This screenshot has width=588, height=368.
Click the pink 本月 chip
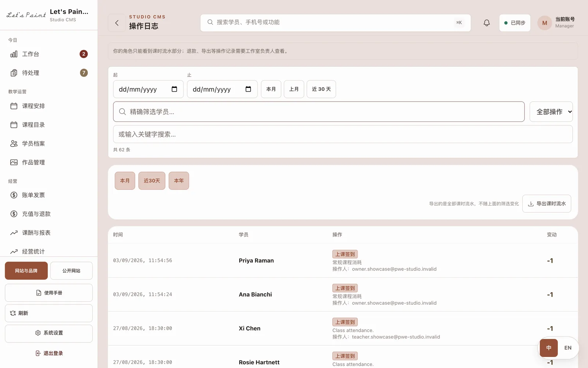pos(125,181)
